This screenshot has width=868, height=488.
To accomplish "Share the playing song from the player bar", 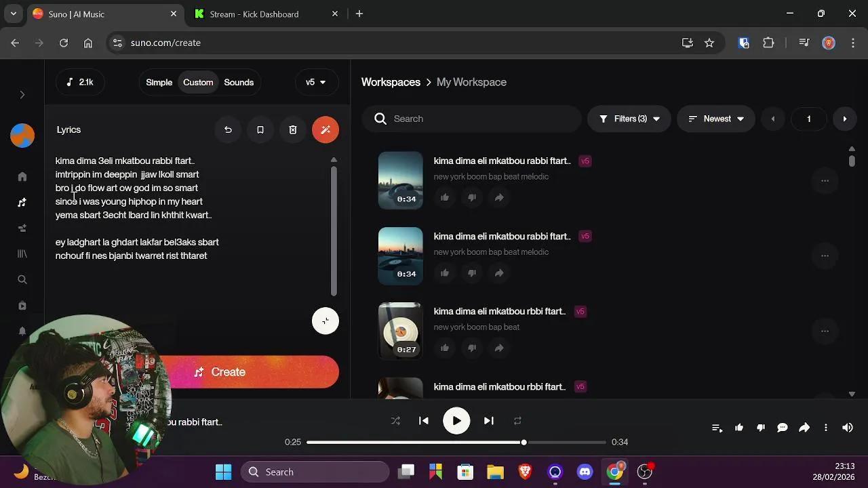I will pos(804,428).
